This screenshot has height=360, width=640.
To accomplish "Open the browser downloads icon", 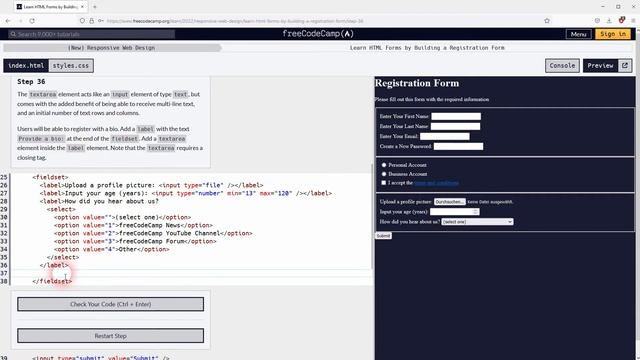I will [x=609, y=21].
